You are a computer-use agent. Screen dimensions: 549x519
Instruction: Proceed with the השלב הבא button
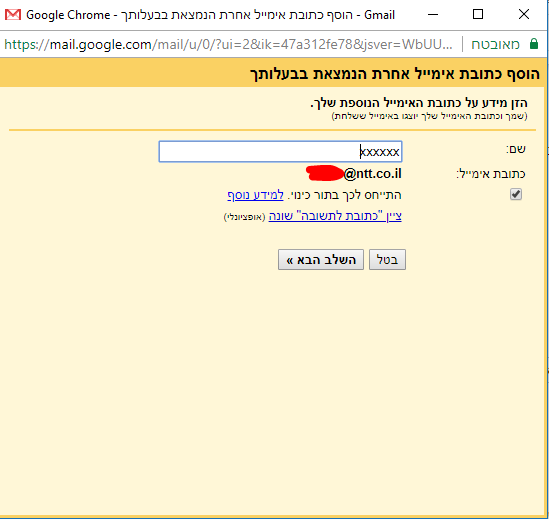(x=321, y=260)
